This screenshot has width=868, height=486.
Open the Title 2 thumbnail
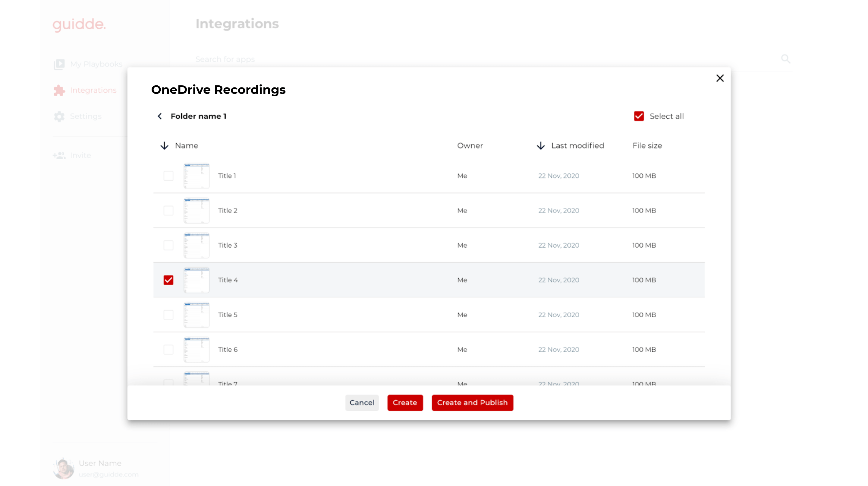tap(197, 211)
